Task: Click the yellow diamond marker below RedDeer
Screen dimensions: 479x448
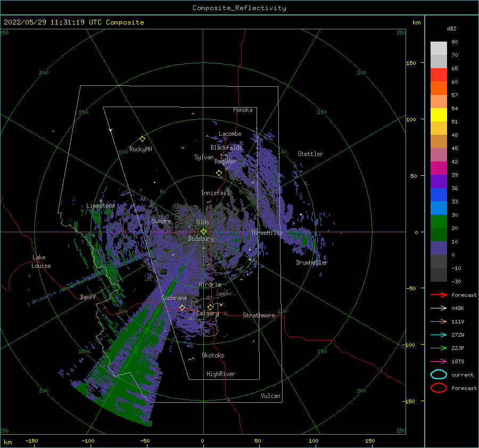Action: pyautogui.click(x=219, y=173)
